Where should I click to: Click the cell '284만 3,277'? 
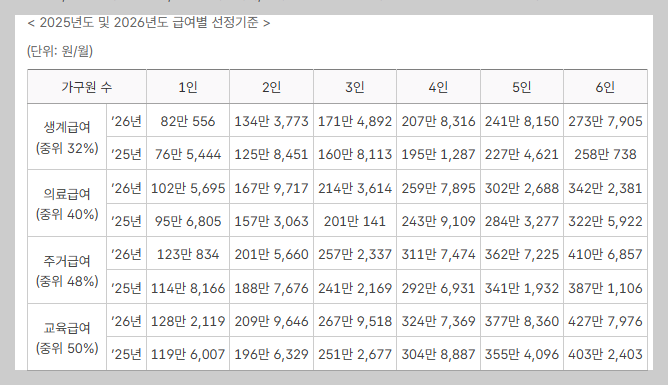[x=522, y=221]
